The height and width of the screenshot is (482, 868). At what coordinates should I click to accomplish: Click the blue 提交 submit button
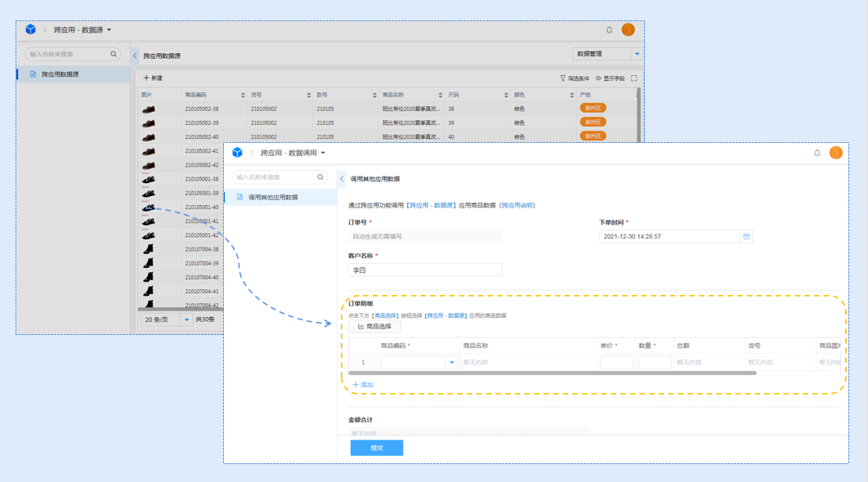click(376, 448)
